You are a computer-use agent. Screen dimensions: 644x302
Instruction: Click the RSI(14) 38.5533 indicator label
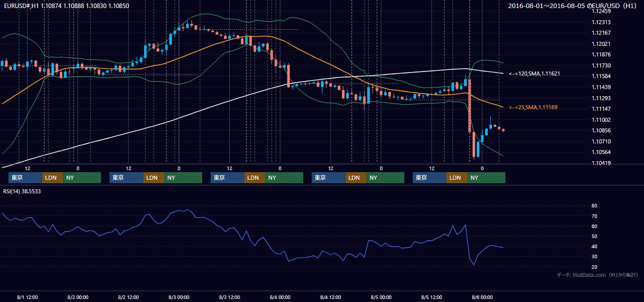coord(22,191)
